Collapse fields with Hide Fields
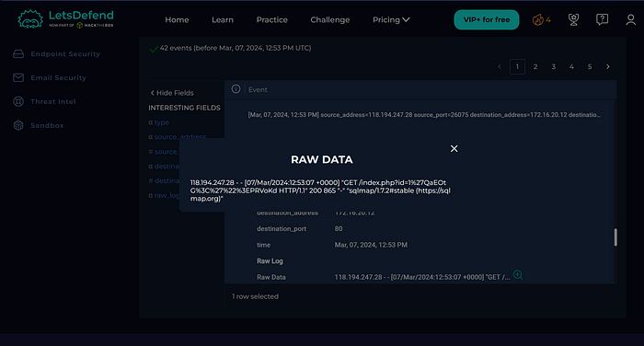 pyautogui.click(x=172, y=93)
